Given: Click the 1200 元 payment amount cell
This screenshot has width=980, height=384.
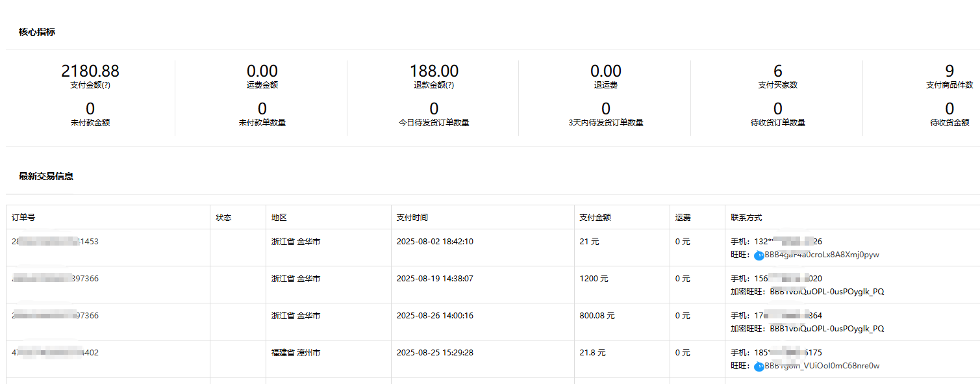Looking at the screenshot, I should pyautogui.click(x=594, y=279).
